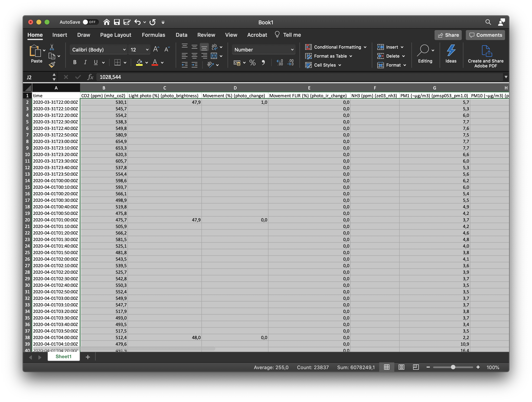532x402 pixels.
Task: Toggle underline formatting
Action: pos(95,62)
